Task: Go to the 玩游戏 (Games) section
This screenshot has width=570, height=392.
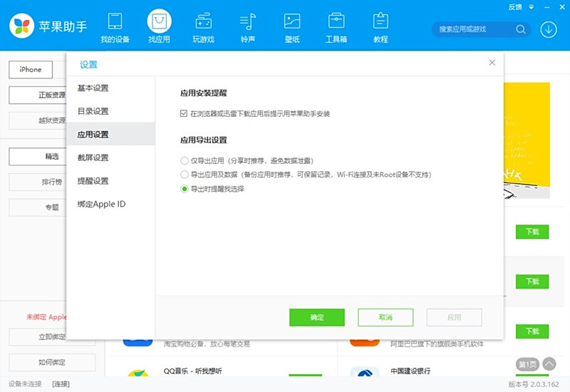Action: (203, 26)
